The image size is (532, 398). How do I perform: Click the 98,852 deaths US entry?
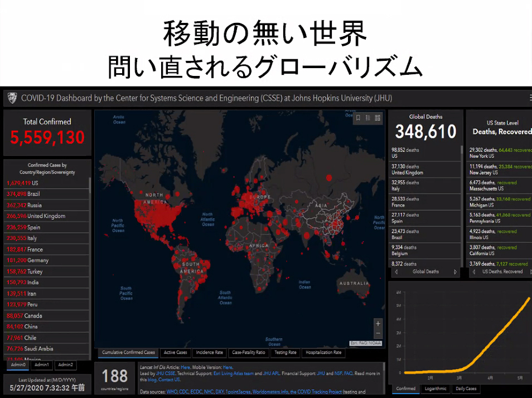point(424,153)
